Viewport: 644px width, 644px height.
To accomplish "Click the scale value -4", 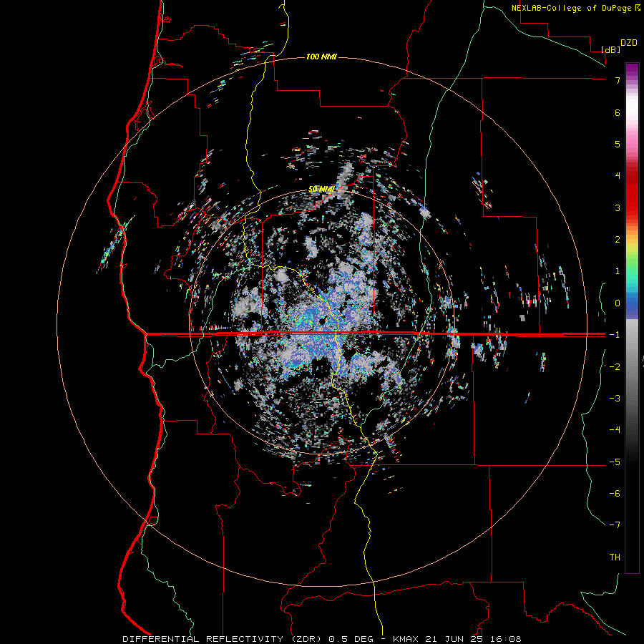I will pos(615,429).
